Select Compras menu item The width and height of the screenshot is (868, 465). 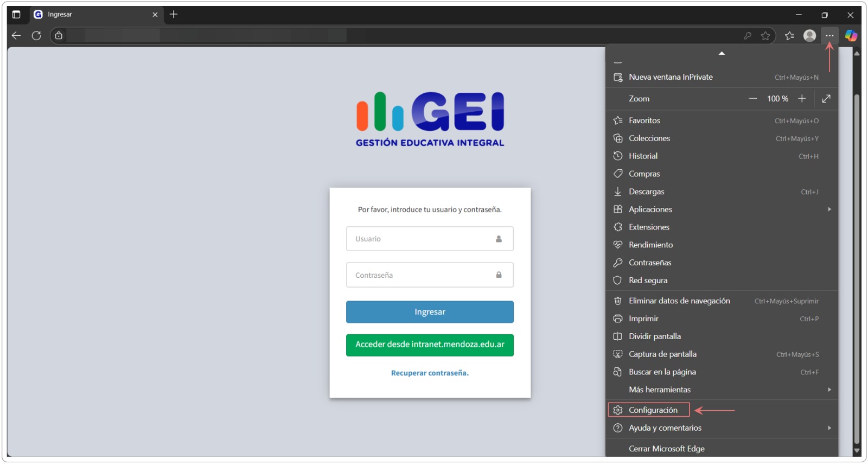coord(722,174)
